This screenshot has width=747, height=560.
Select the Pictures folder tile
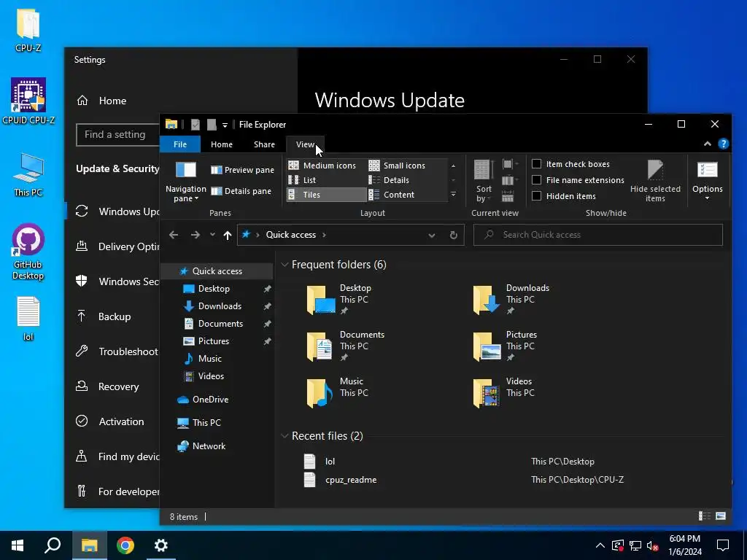pos(505,346)
